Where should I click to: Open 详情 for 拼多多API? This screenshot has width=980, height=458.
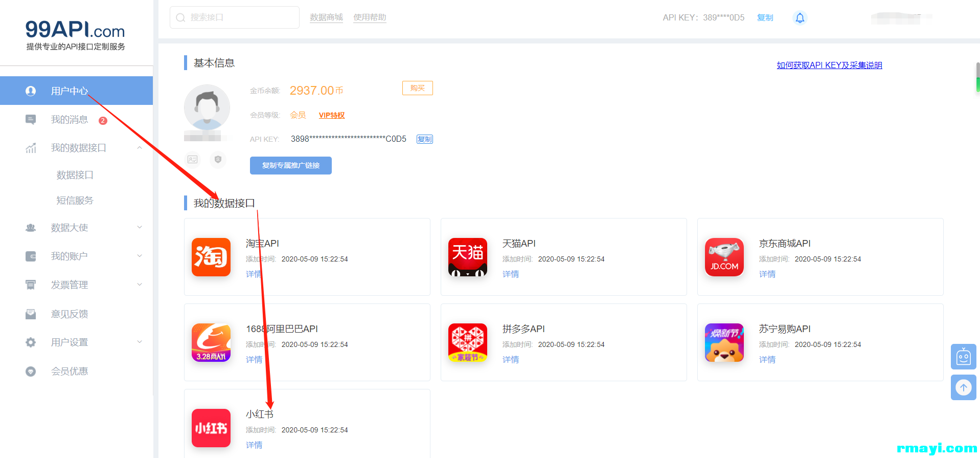click(x=511, y=360)
